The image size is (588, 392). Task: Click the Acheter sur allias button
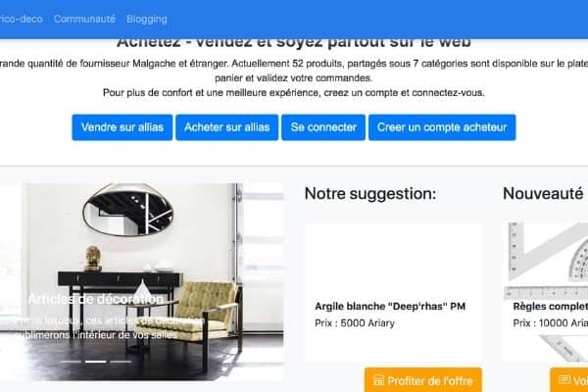pos(227,127)
